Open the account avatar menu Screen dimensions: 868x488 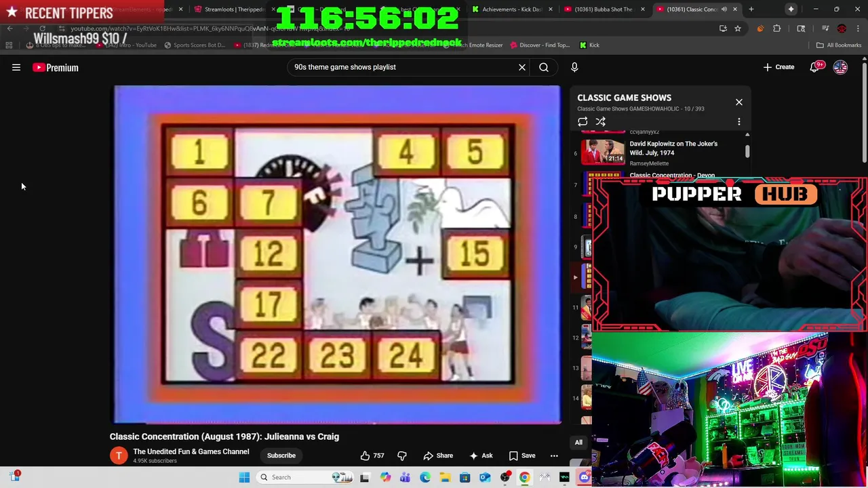click(840, 67)
